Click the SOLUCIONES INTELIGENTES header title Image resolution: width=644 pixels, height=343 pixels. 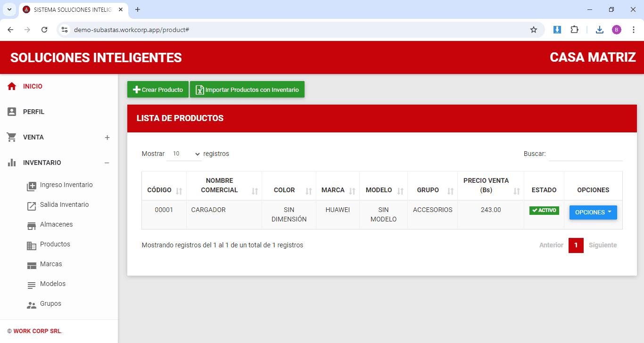click(x=96, y=57)
